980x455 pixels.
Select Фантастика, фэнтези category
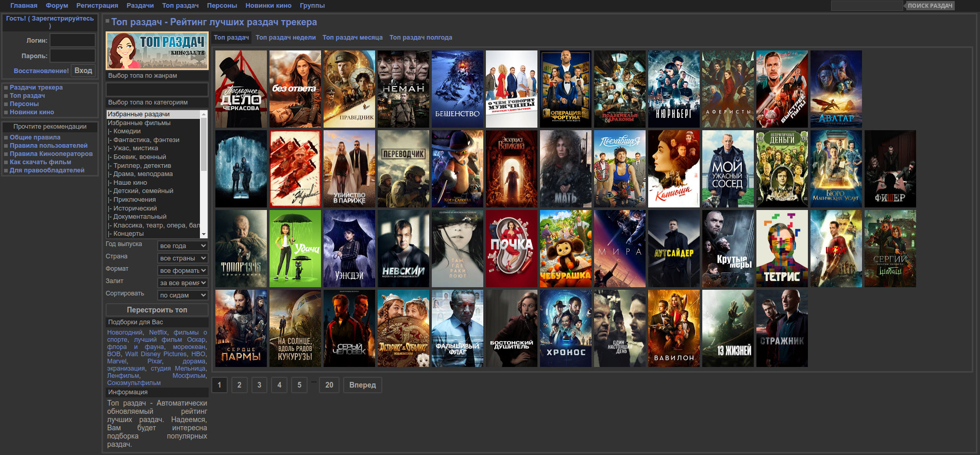point(153,140)
